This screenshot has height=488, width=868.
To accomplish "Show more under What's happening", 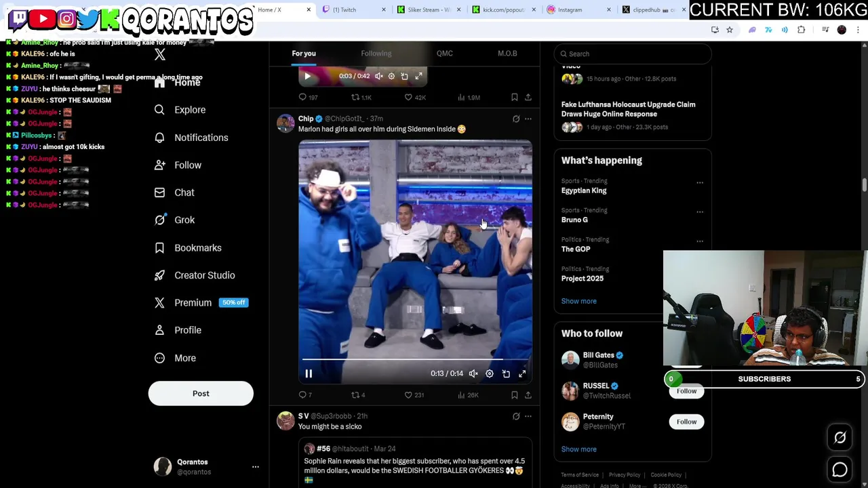I will (x=579, y=301).
